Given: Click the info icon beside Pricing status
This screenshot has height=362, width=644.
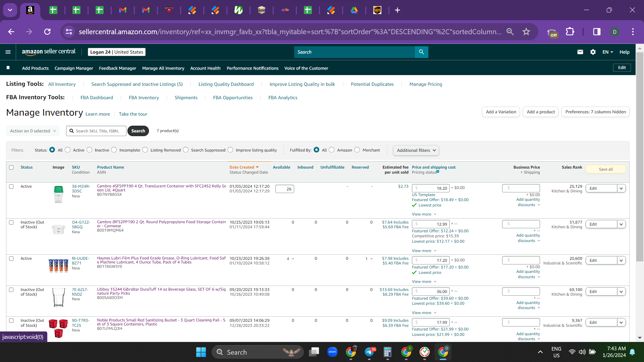Looking at the screenshot, I should [x=438, y=172].
